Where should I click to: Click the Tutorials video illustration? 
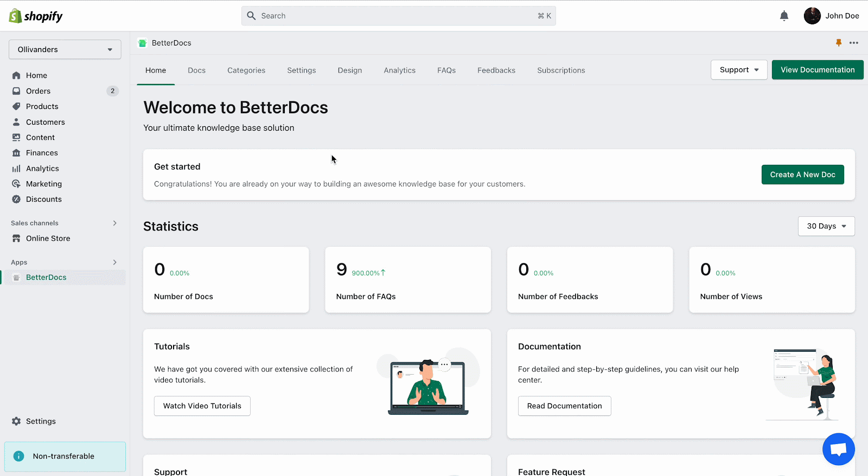tap(428, 383)
